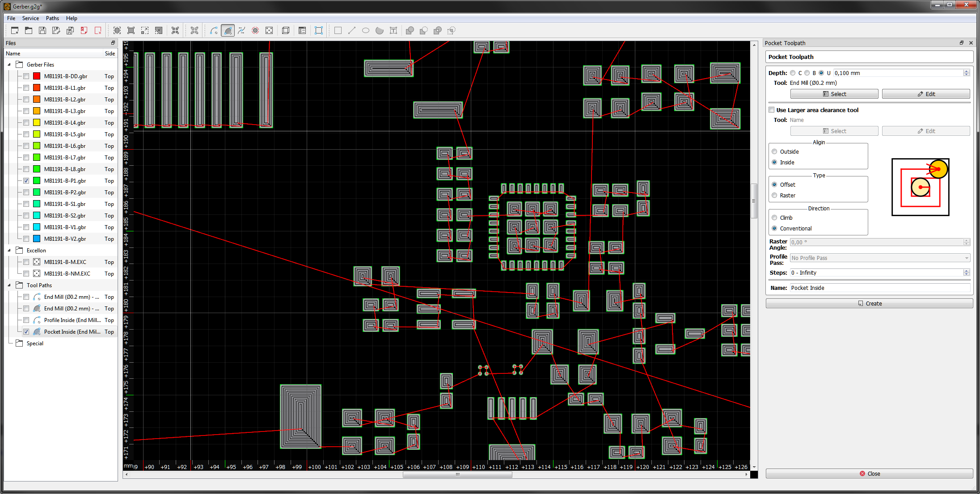Open the Service menu
This screenshot has height=494, width=980.
pos(30,18)
